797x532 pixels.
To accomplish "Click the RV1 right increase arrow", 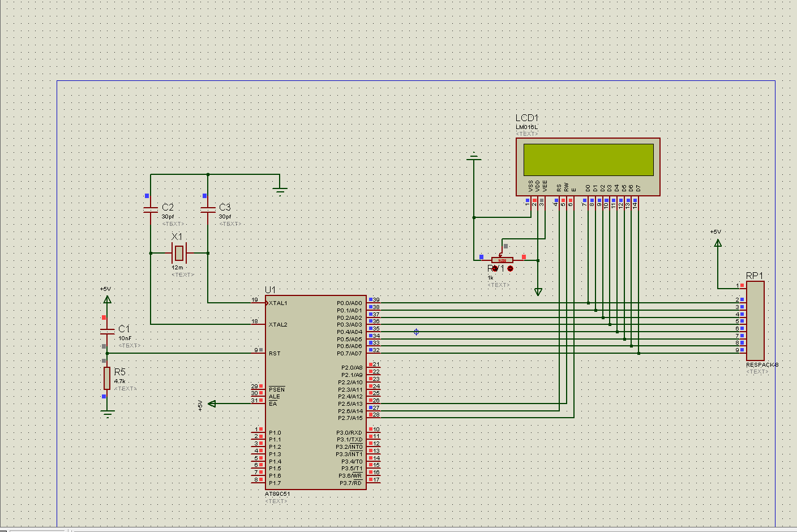I will [x=510, y=268].
